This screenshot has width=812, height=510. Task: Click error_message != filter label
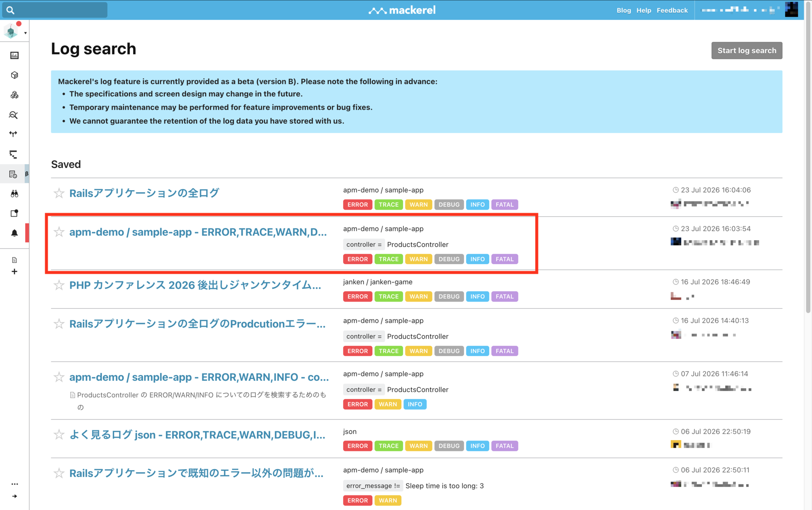point(373,486)
